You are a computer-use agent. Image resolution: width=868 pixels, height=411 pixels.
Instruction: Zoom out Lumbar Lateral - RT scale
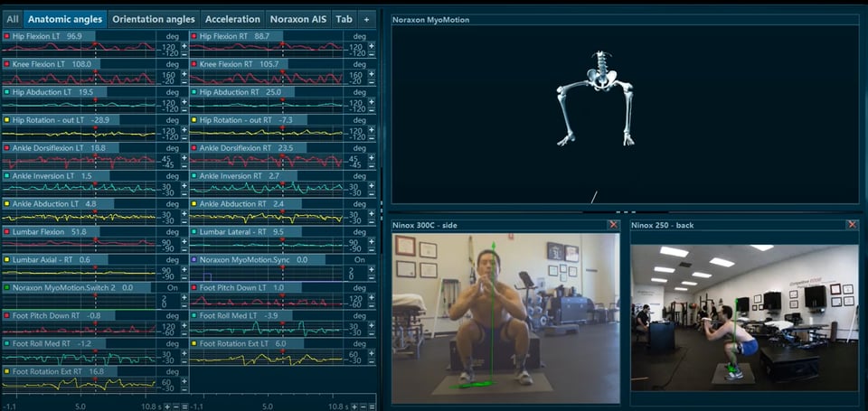[372, 249]
